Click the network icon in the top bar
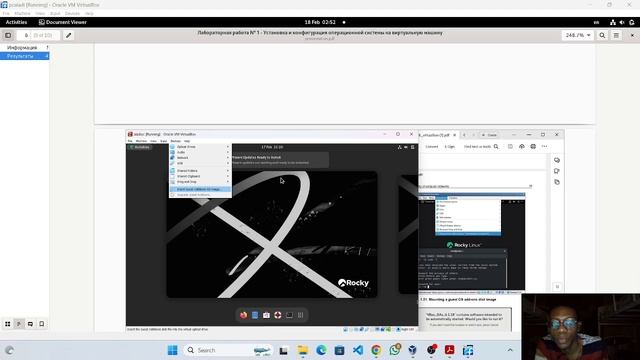 click(613, 22)
